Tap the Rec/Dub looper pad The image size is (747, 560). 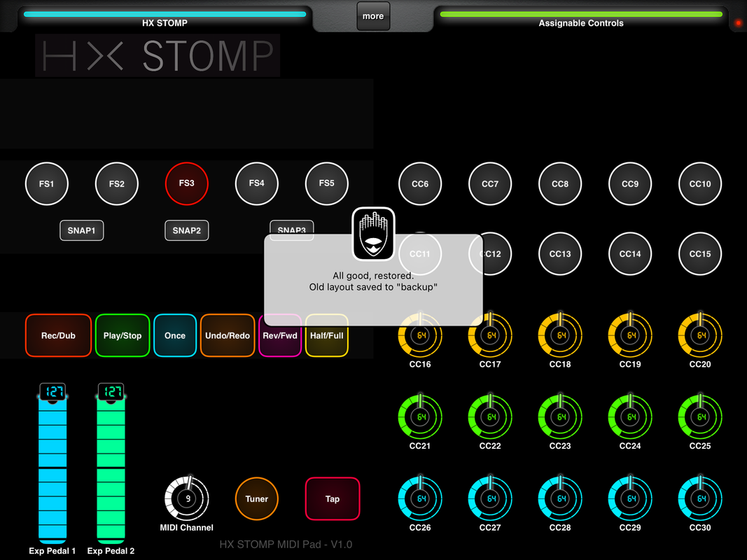point(58,335)
